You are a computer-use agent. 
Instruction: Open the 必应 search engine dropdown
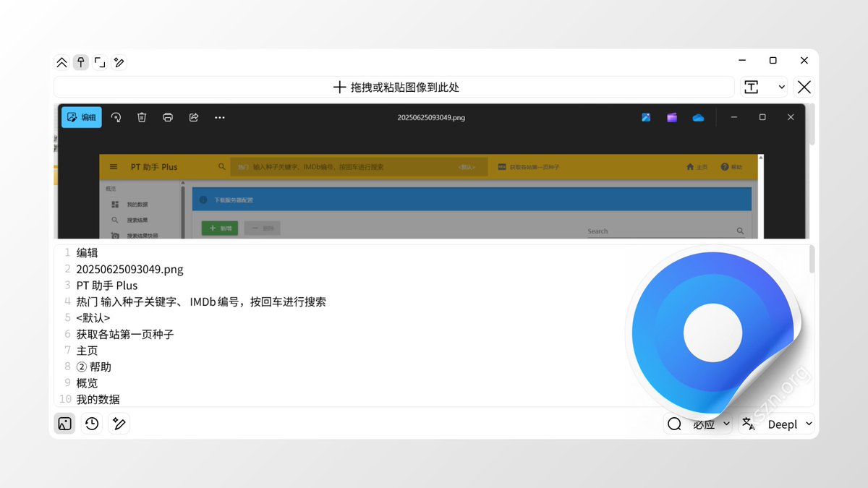[x=710, y=424]
